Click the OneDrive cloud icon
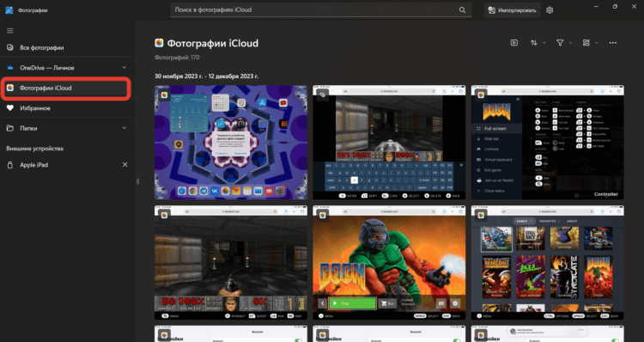This screenshot has height=342, width=644. (10, 68)
